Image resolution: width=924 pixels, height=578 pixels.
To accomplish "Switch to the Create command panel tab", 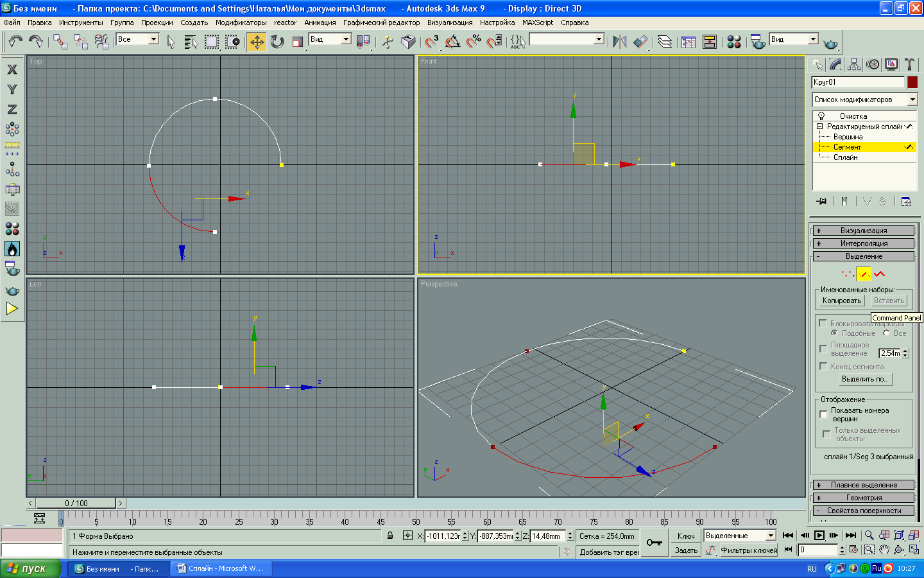I will [x=817, y=64].
